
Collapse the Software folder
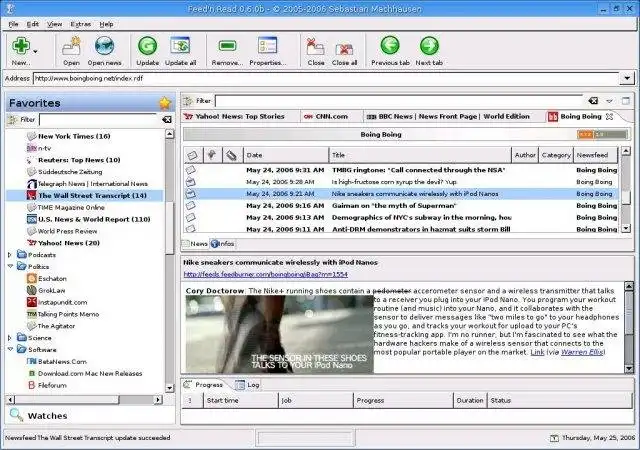tap(10, 350)
